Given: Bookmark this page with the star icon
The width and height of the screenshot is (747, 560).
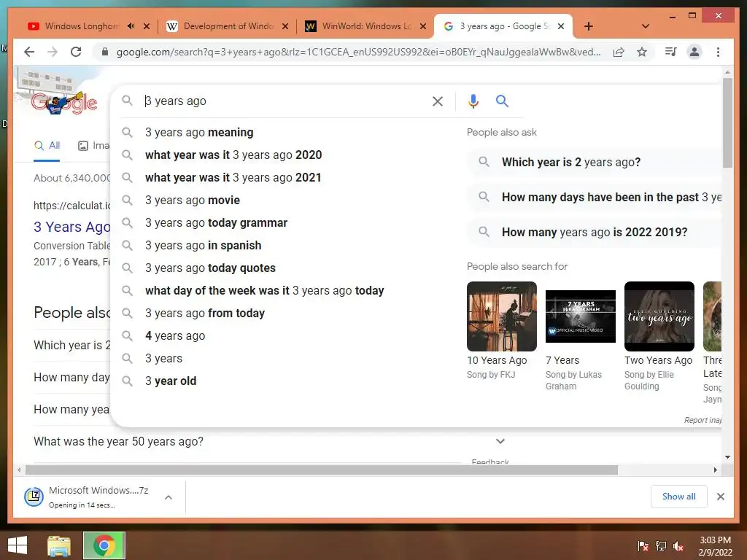Looking at the screenshot, I should click(x=642, y=52).
